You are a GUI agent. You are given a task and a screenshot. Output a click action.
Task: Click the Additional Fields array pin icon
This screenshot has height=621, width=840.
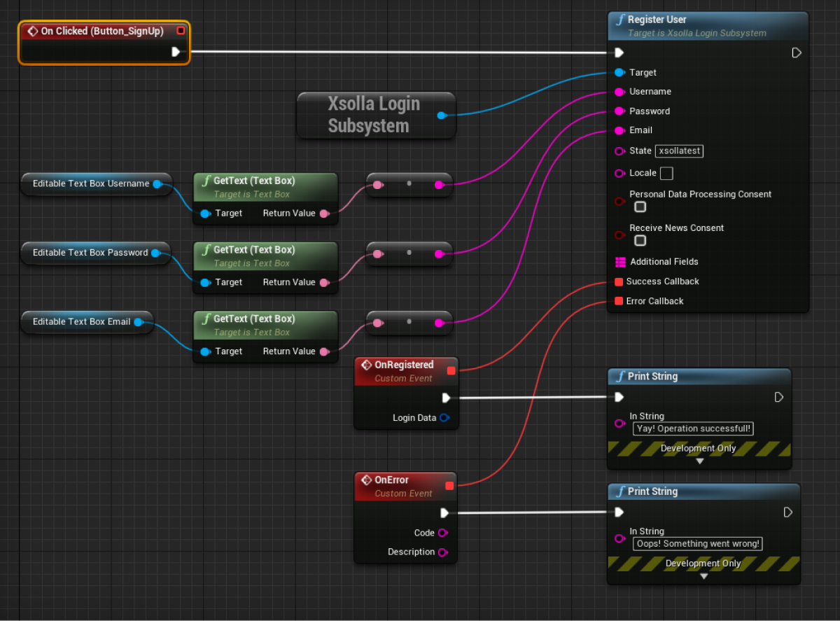(619, 262)
